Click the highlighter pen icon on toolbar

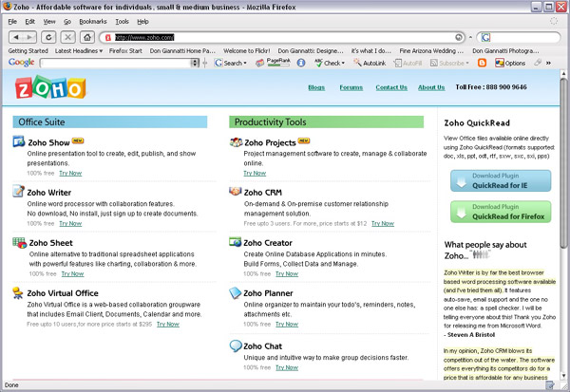click(538, 63)
